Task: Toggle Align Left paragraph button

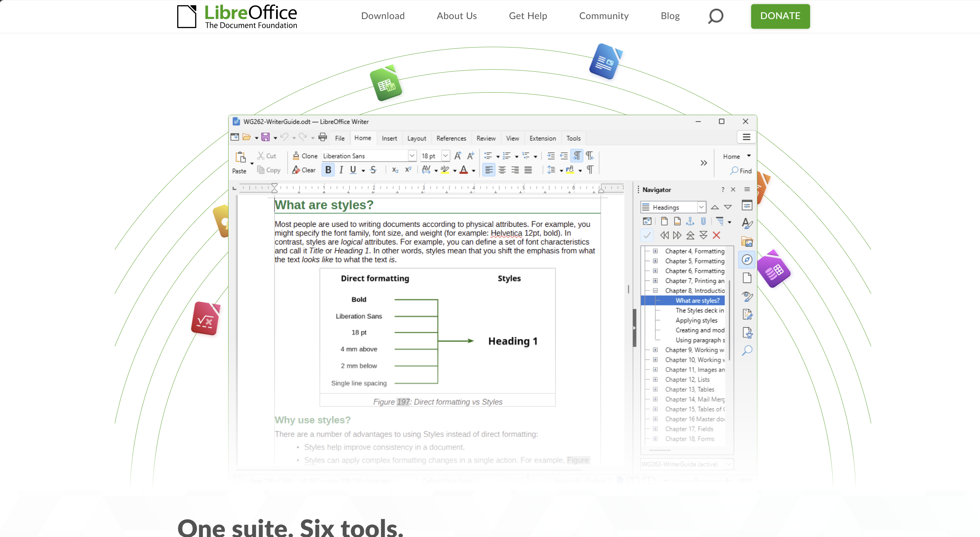Action: [489, 170]
